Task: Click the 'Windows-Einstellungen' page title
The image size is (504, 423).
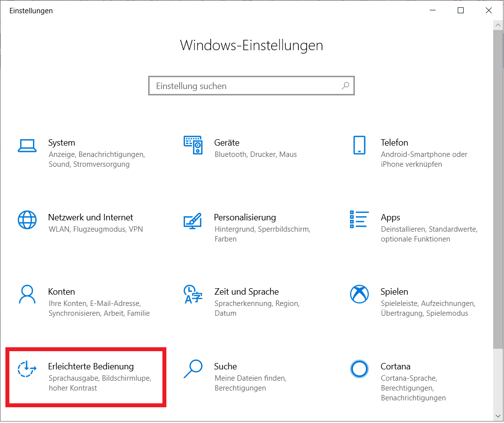Action: [x=252, y=45]
